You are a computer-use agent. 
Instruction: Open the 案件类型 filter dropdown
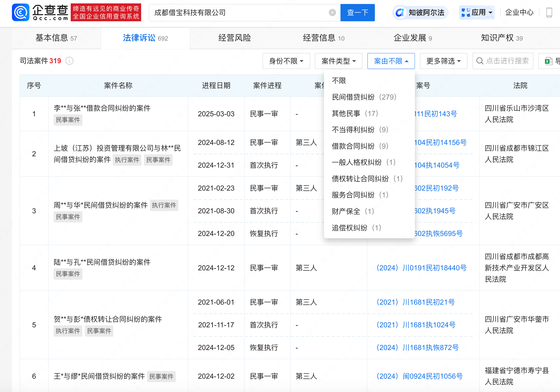point(338,61)
